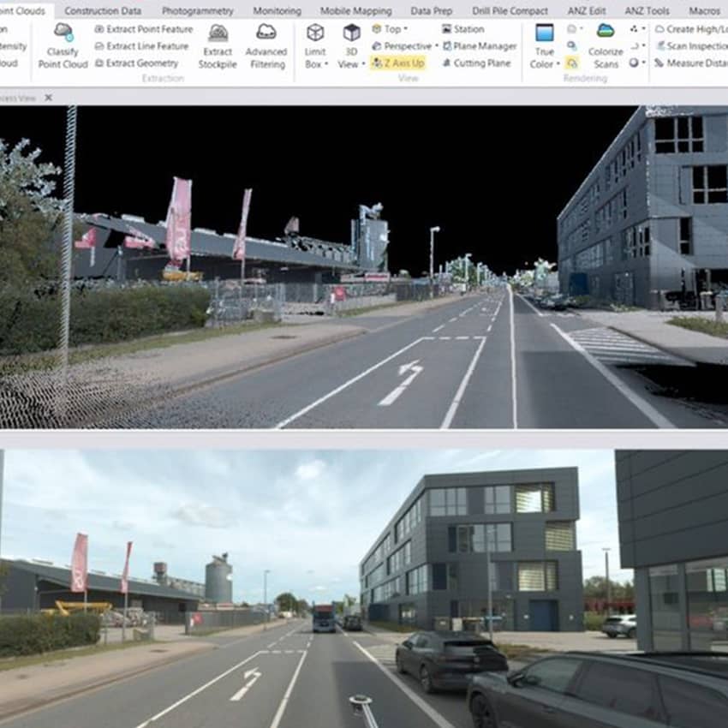The width and height of the screenshot is (728, 728).
Task: Activate the Cutting Plane tool
Action: point(475,63)
